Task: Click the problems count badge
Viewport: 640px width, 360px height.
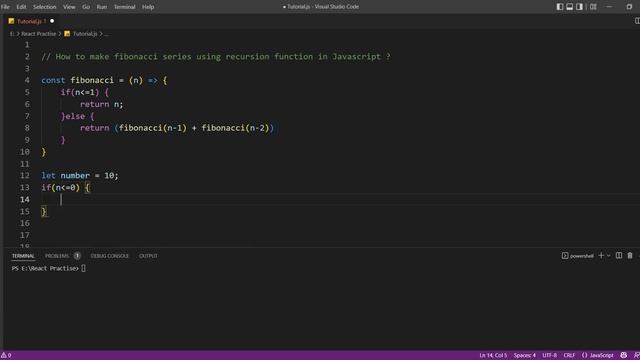Action: click(77, 256)
